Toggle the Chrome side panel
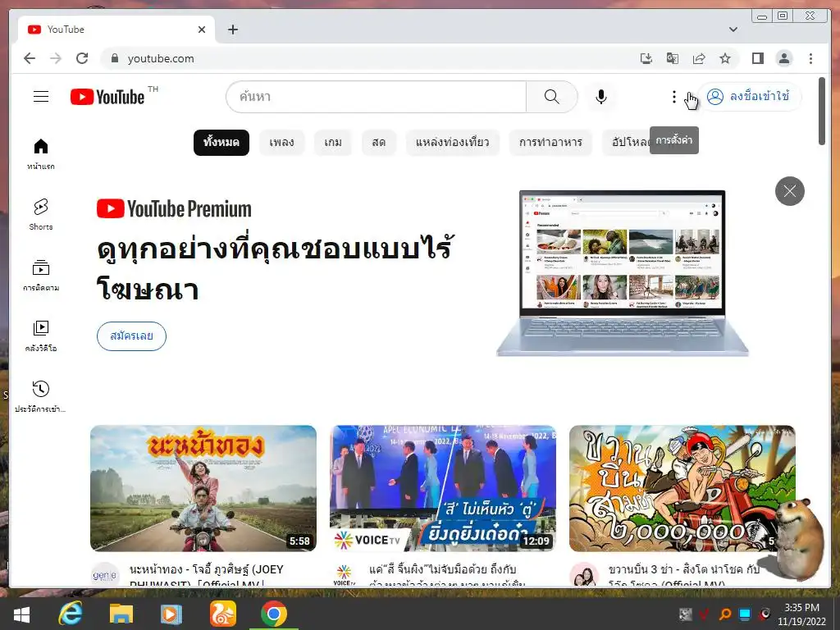Viewport: 840px width, 630px height. pyautogui.click(x=757, y=58)
